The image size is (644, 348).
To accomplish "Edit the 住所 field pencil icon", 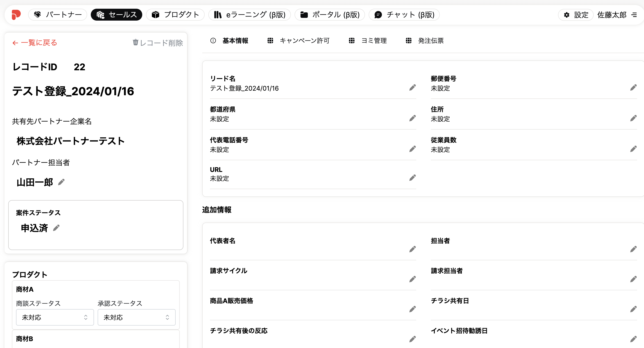I will [x=633, y=118].
